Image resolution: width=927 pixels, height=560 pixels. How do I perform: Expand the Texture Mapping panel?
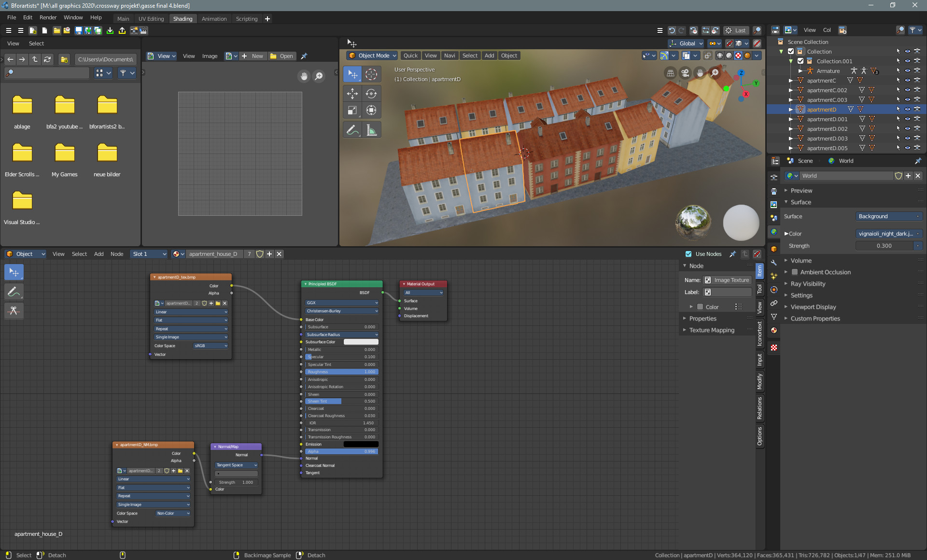[712, 330]
